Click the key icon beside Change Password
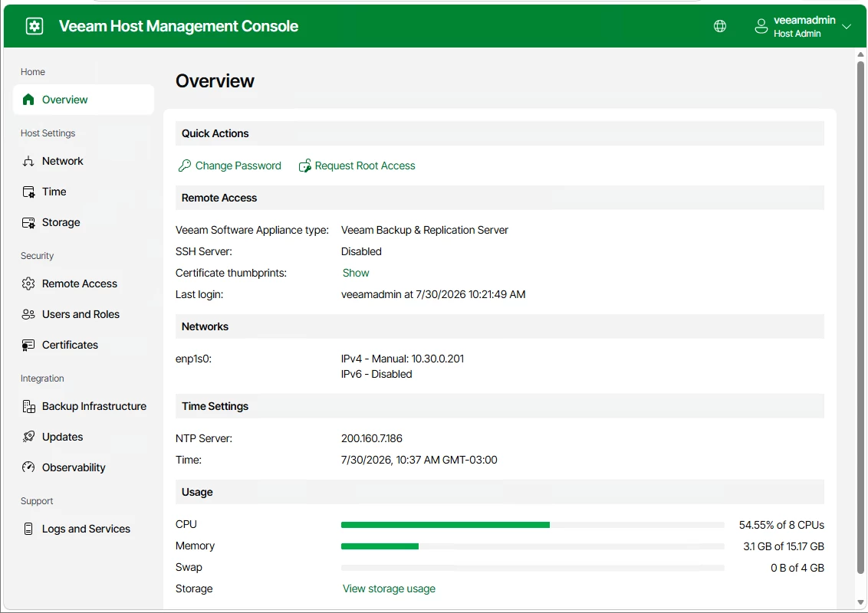The height and width of the screenshot is (613, 868). 184,166
